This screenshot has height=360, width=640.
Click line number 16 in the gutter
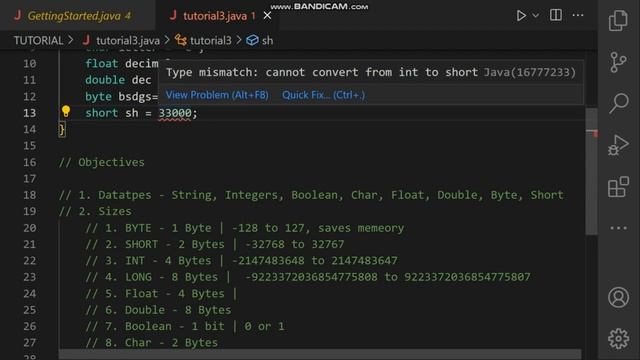tap(29, 162)
